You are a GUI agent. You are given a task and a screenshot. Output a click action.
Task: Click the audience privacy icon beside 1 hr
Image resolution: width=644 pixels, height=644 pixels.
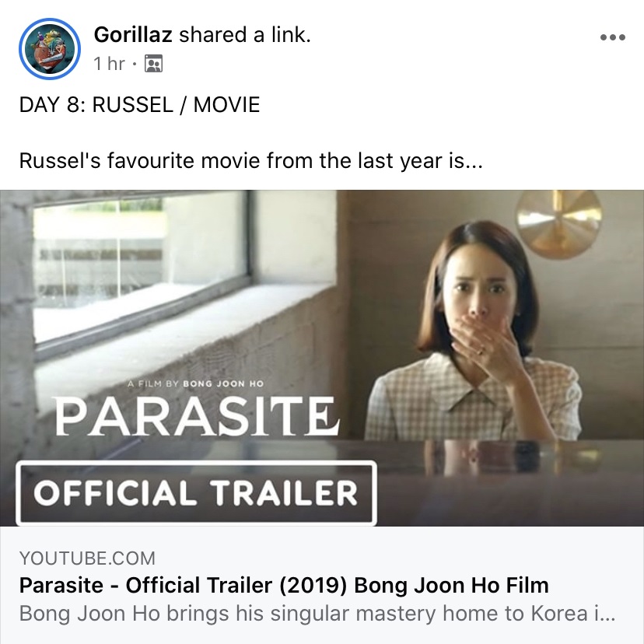(153, 64)
